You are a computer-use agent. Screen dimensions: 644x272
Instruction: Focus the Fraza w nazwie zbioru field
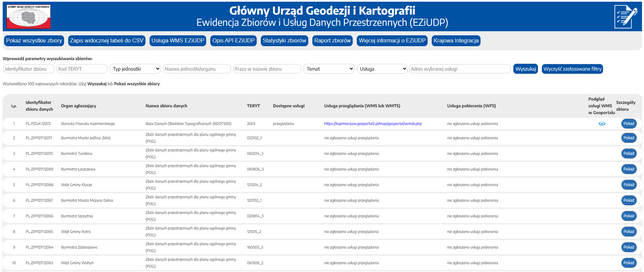[267, 69]
